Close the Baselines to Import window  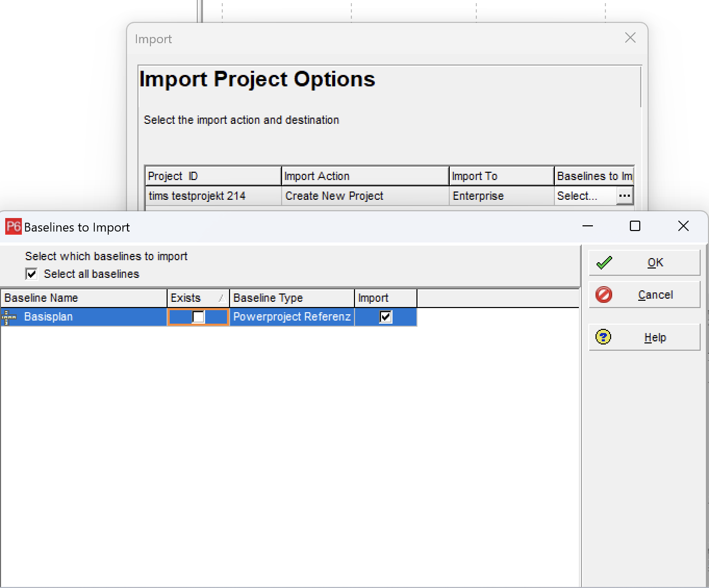tap(683, 226)
